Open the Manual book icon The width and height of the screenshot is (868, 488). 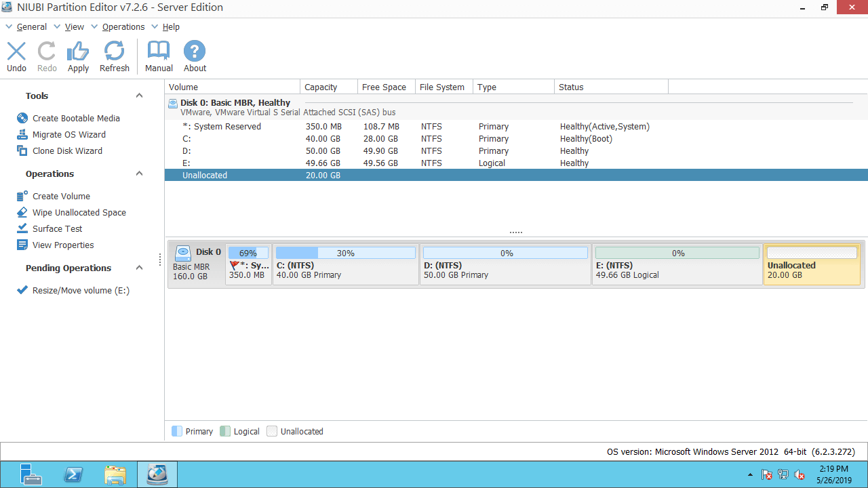click(x=159, y=56)
